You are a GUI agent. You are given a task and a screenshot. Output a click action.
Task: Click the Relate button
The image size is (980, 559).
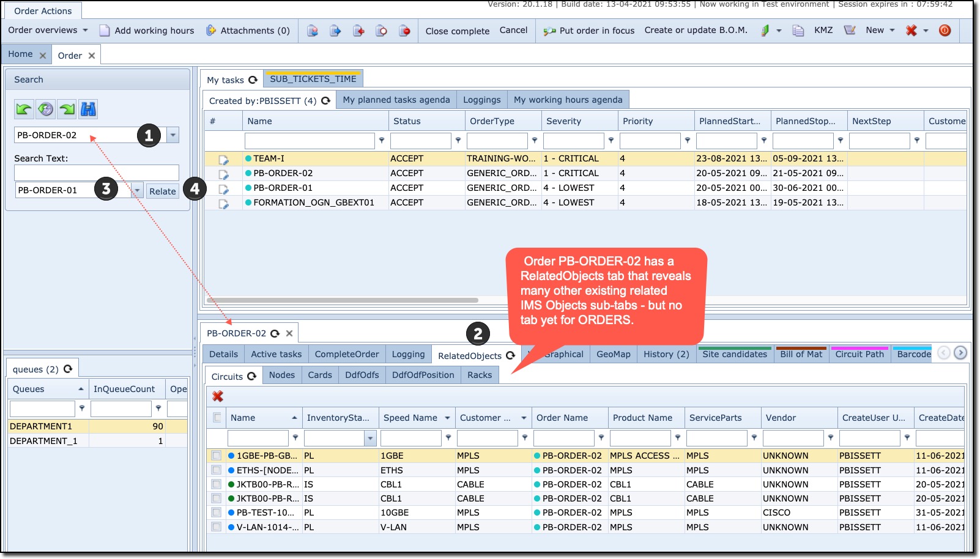(162, 191)
